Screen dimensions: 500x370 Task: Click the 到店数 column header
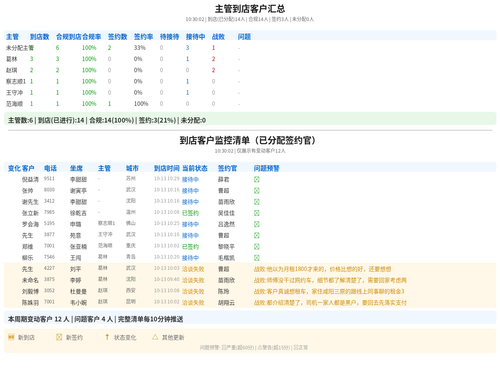point(39,37)
